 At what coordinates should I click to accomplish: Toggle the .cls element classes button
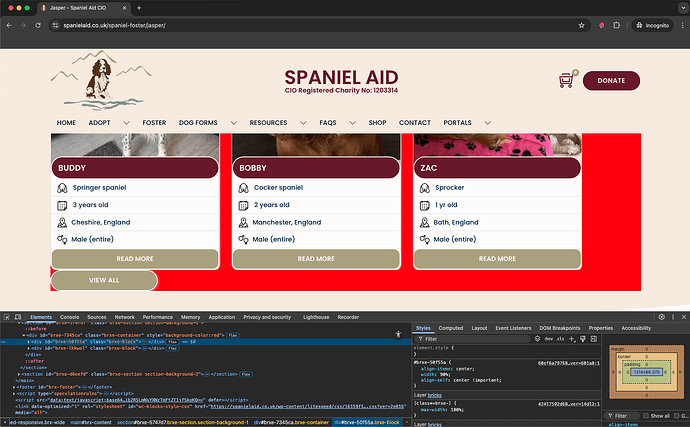[560, 339]
